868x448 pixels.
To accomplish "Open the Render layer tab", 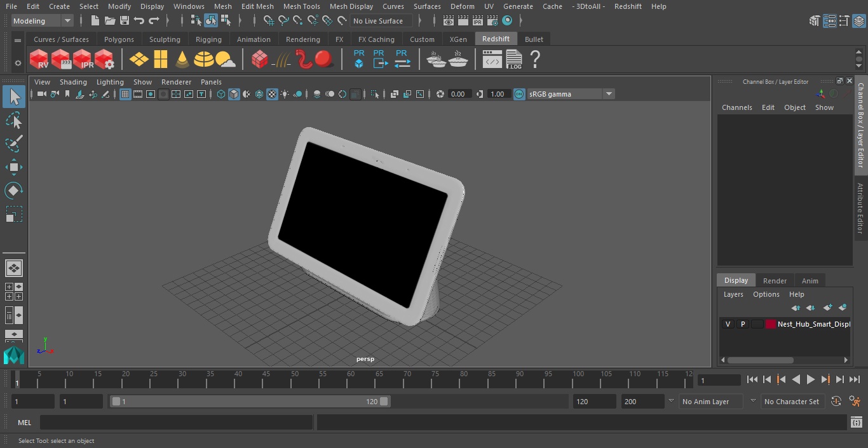I will 775,281.
